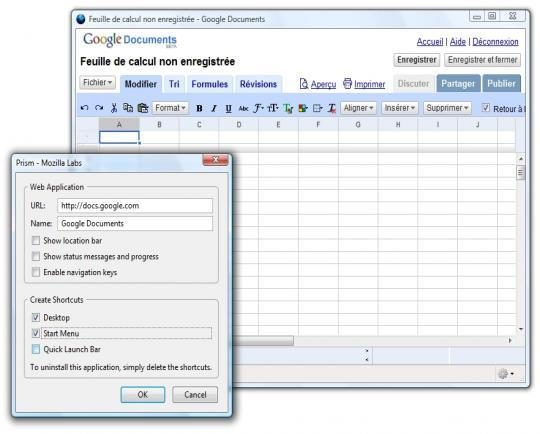540x434 pixels.
Task: Open the Formules tab
Action: (x=210, y=84)
